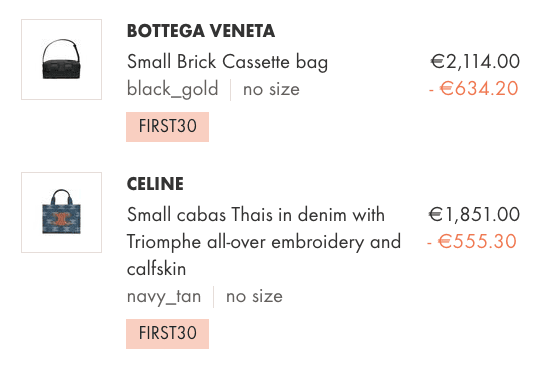This screenshot has height=369, width=537.
Task: Click the black_gold color label
Action: coord(173,89)
